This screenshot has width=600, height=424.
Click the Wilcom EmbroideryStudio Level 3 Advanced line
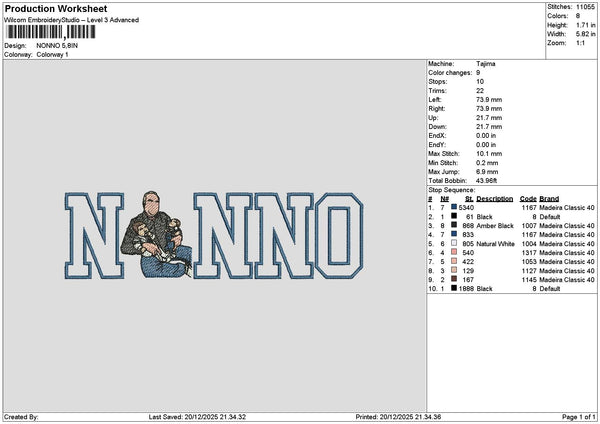click(x=72, y=20)
